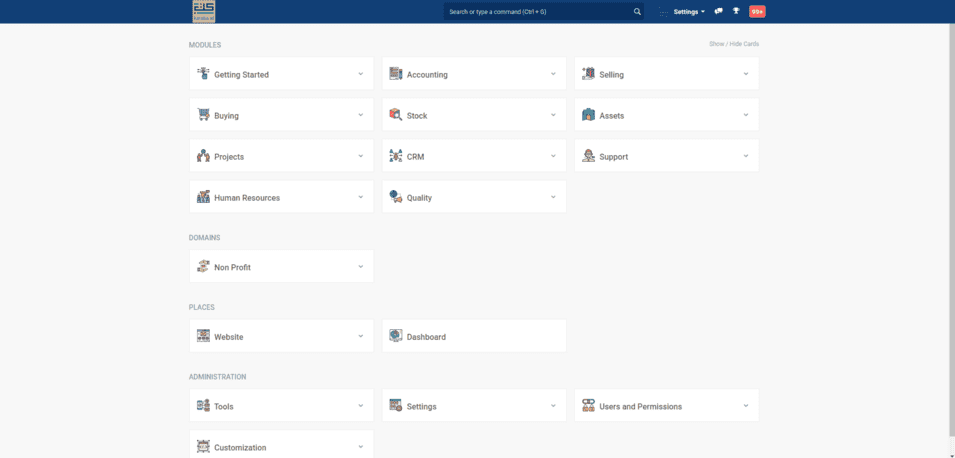This screenshot has width=955, height=458.
Task: Open the CRM module link
Action: pos(415,157)
